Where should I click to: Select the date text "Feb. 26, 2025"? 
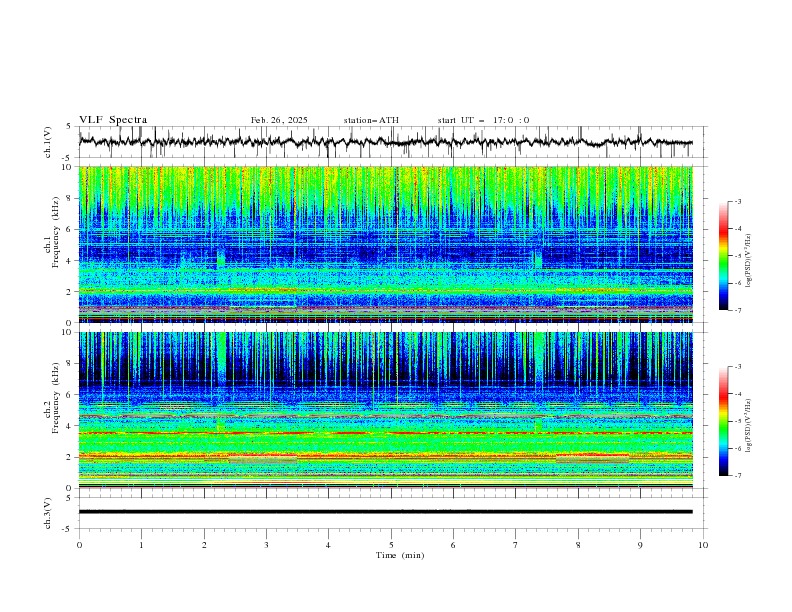tap(279, 120)
